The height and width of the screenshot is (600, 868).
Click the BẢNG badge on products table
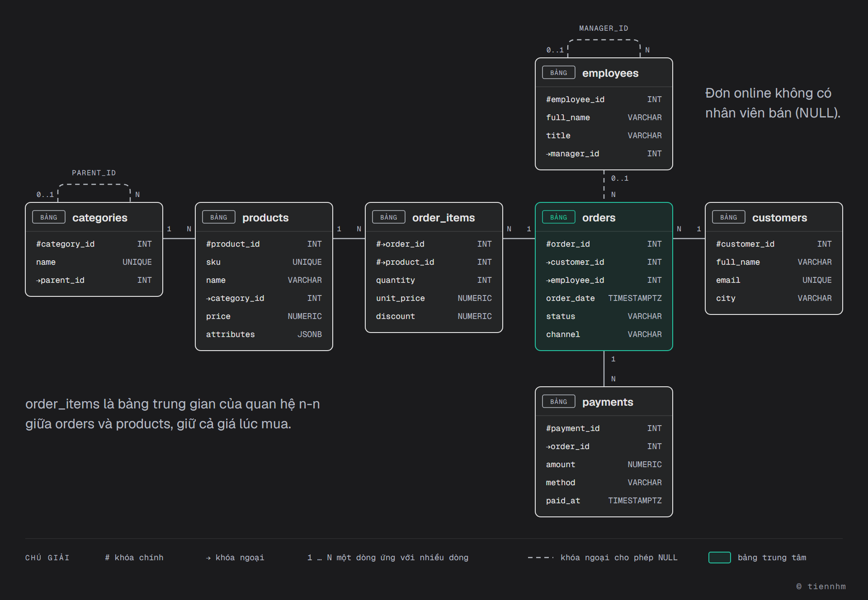point(219,217)
